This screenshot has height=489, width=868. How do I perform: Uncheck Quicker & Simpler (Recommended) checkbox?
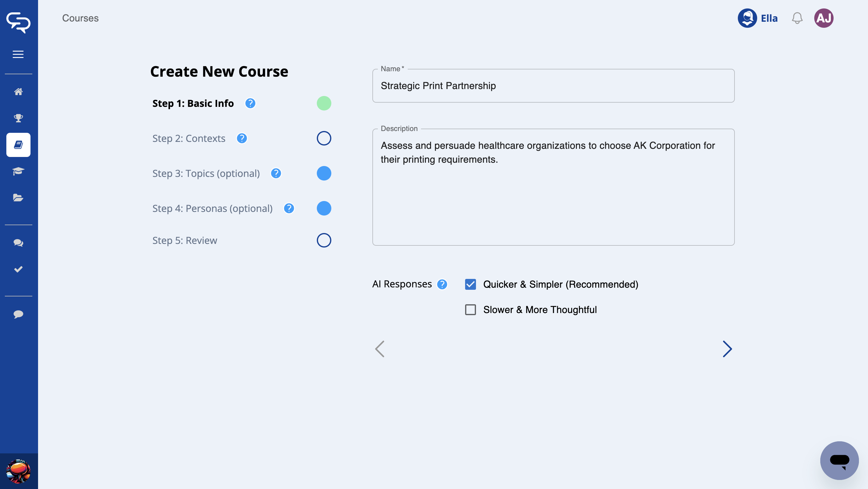(470, 285)
